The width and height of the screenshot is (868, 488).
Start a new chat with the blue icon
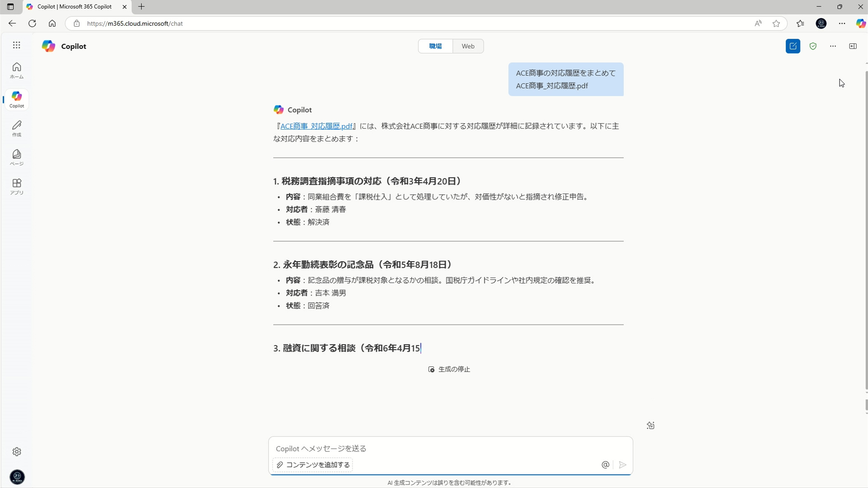793,46
